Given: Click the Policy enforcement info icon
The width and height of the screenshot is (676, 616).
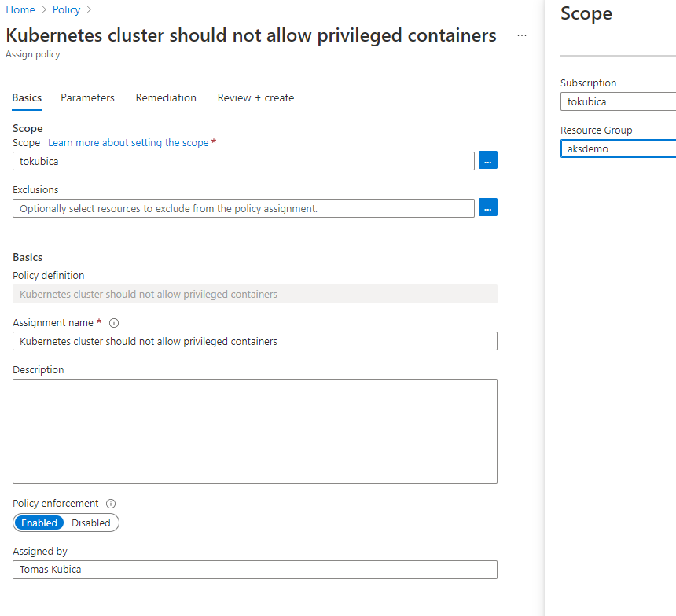Looking at the screenshot, I should click(111, 504).
